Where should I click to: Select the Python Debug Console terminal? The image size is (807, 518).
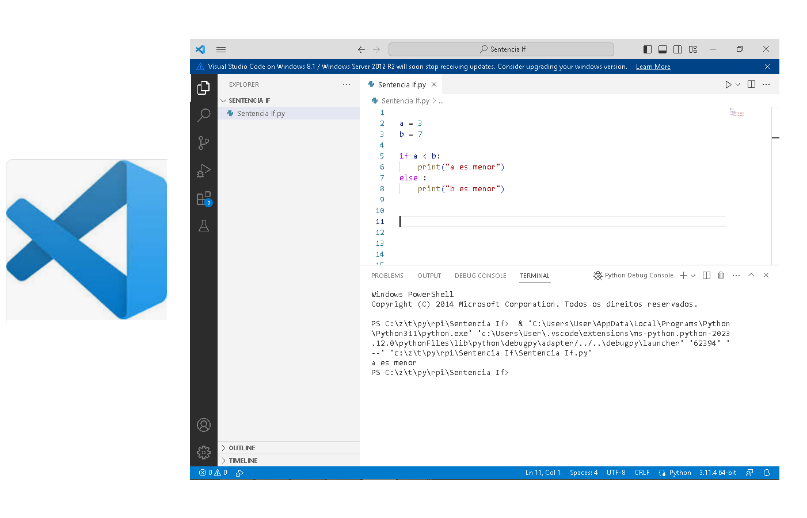(x=633, y=275)
